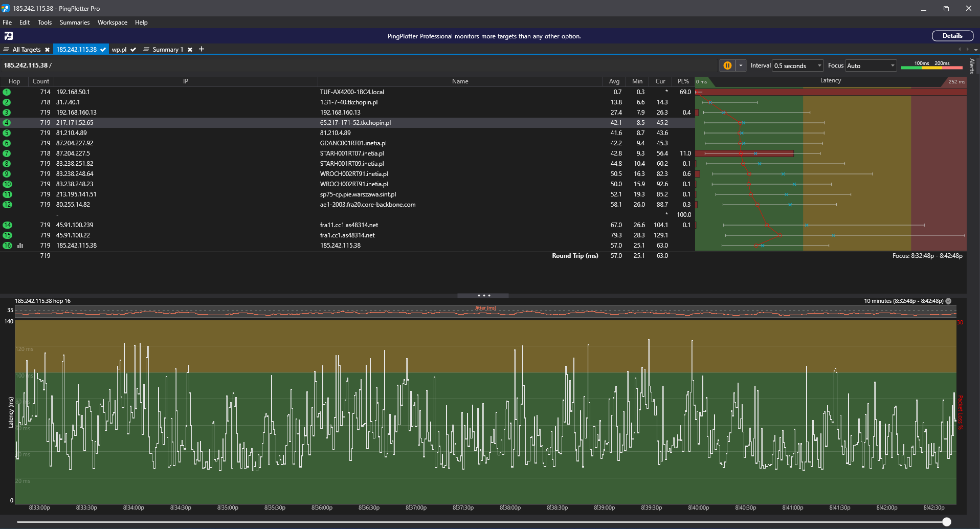The image size is (980, 529).
Task: Close the All Targets tab
Action: (x=47, y=50)
